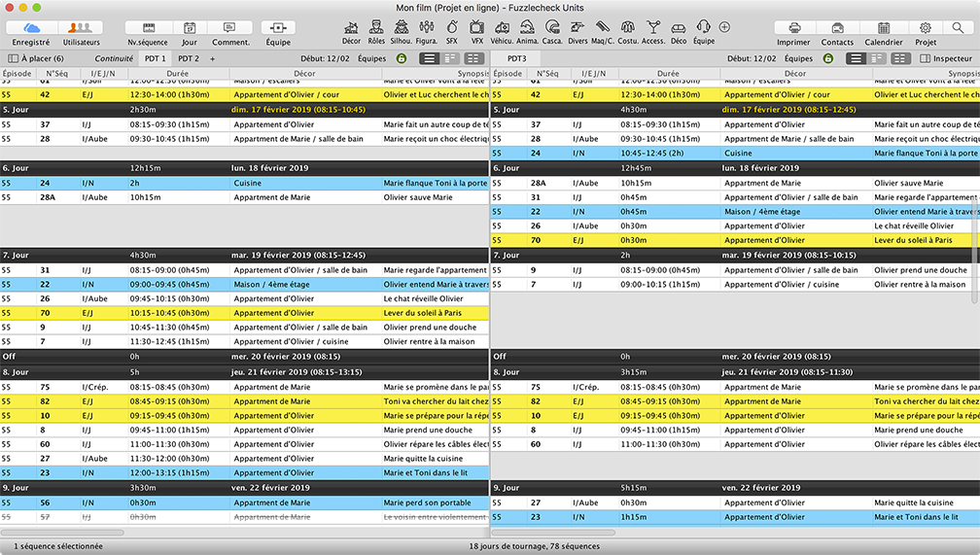
Task: Select the Véhicu. vehicles icon
Action: click(502, 27)
